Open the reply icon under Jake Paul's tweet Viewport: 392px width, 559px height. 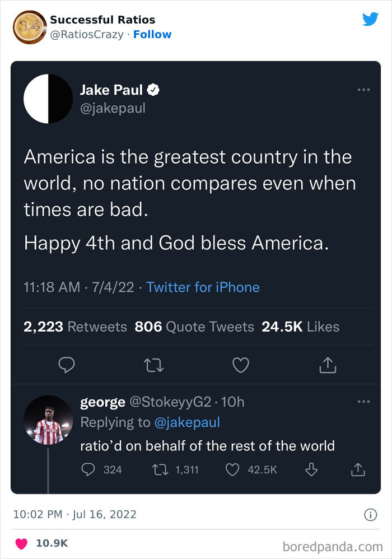[67, 365]
